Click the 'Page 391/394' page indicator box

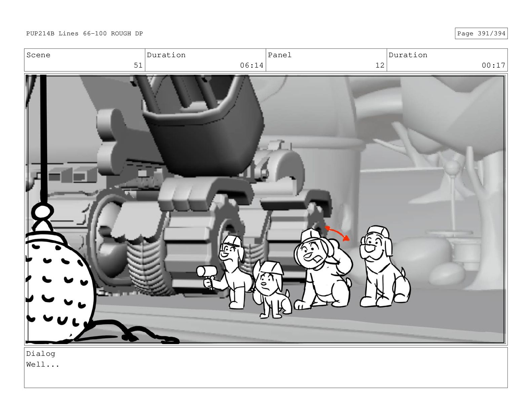pos(481,33)
